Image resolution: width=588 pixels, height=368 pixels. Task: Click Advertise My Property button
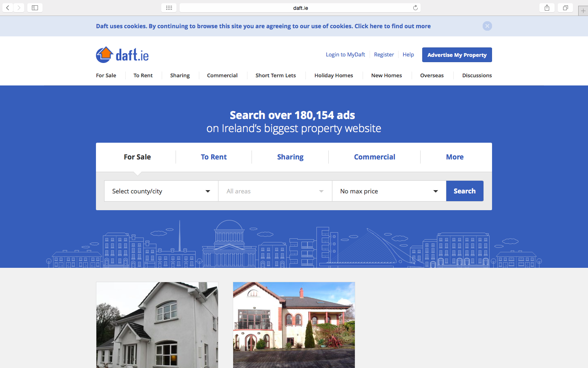point(457,55)
